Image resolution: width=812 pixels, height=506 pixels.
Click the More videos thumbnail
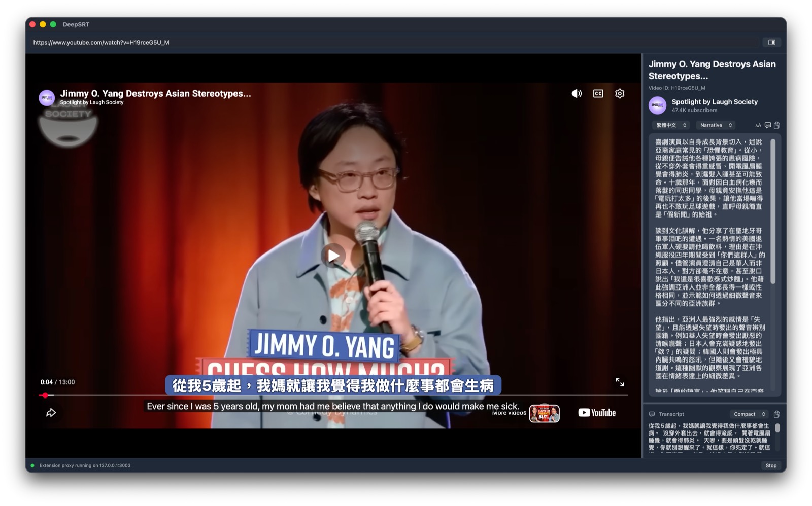point(544,413)
